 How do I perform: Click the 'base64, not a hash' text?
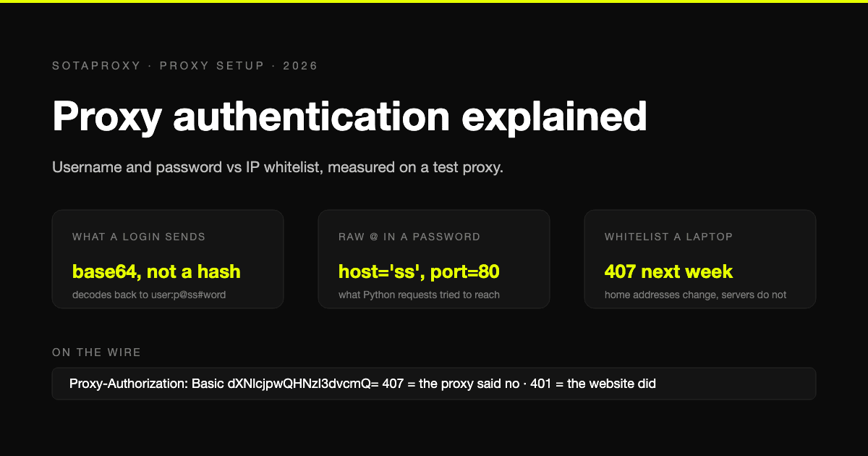tap(156, 271)
